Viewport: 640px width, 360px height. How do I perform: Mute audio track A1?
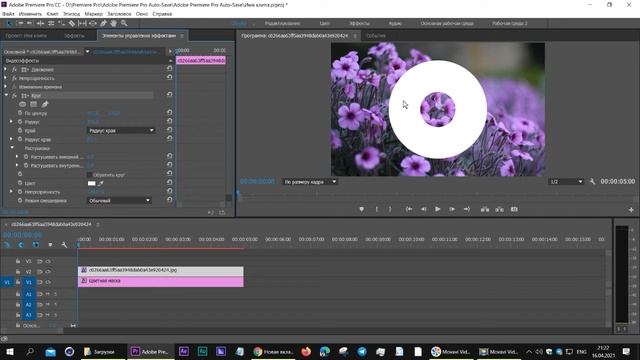pos(48,294)
